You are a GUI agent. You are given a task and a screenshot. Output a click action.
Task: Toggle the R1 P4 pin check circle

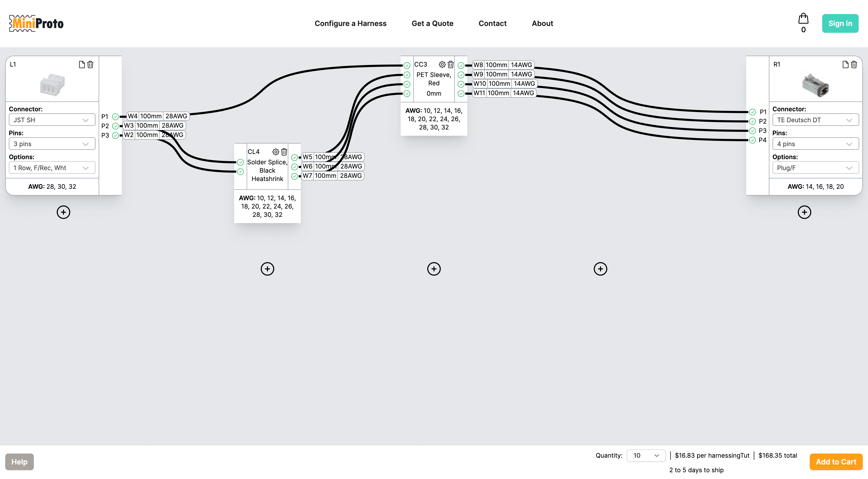coord(752,140)
